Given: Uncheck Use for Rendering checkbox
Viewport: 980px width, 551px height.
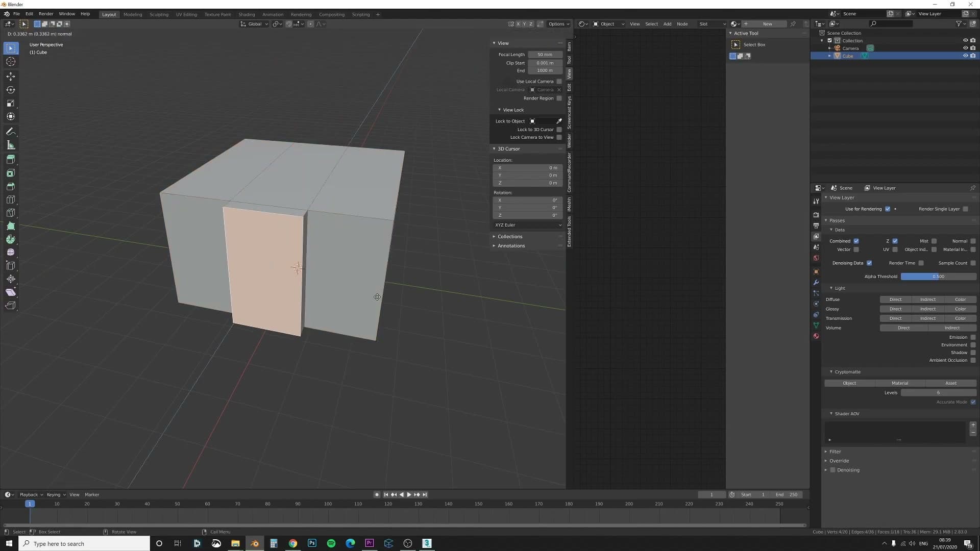Looking at the screenshot, I should [x=888, y=209].
